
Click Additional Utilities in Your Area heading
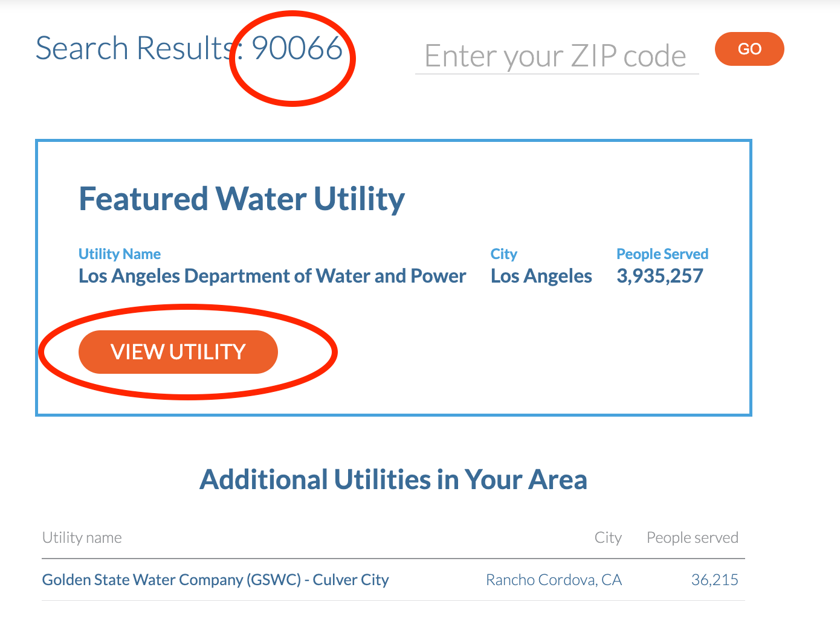point(393,480)
